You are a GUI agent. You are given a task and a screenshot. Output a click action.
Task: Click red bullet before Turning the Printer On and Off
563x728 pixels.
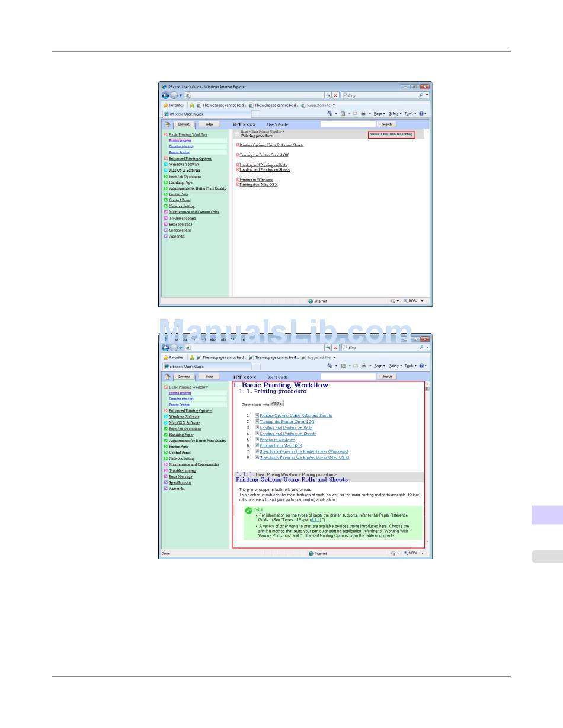click(x=238, y=155)
